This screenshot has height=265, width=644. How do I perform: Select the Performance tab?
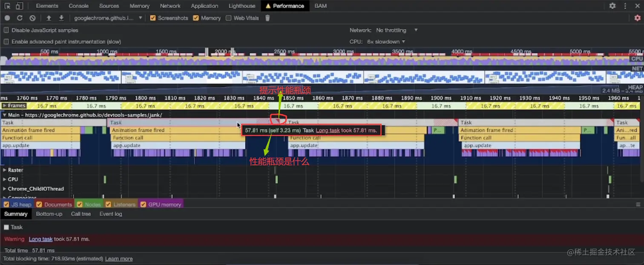click(x=285, y=6)
